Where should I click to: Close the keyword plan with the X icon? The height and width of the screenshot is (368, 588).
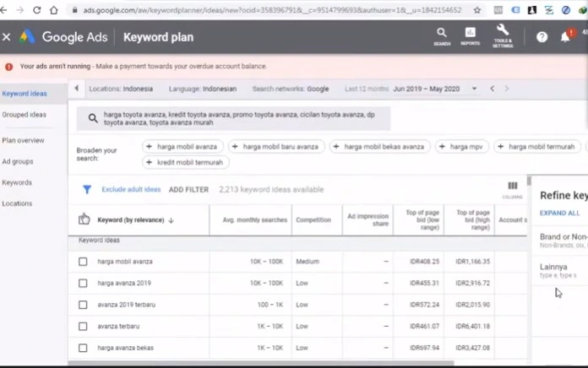(x=7, y=37)
